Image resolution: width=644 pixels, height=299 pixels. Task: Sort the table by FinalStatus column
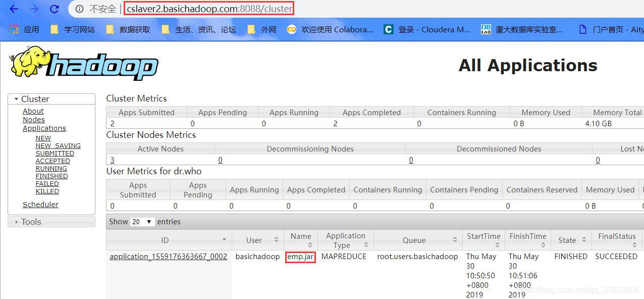[618, 240]
